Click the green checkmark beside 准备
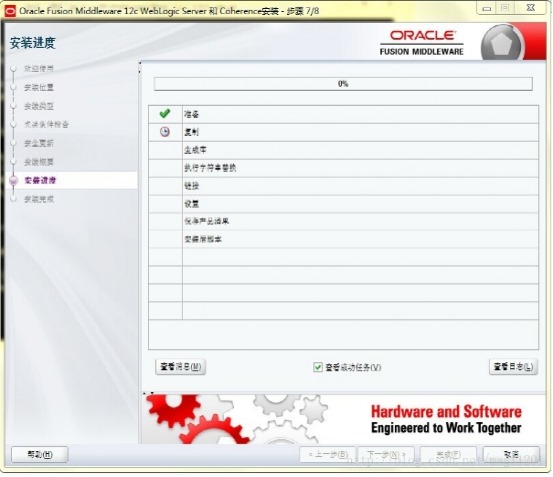Image resolution: width=553 pixels, height=477 pixels. point(165,114)
